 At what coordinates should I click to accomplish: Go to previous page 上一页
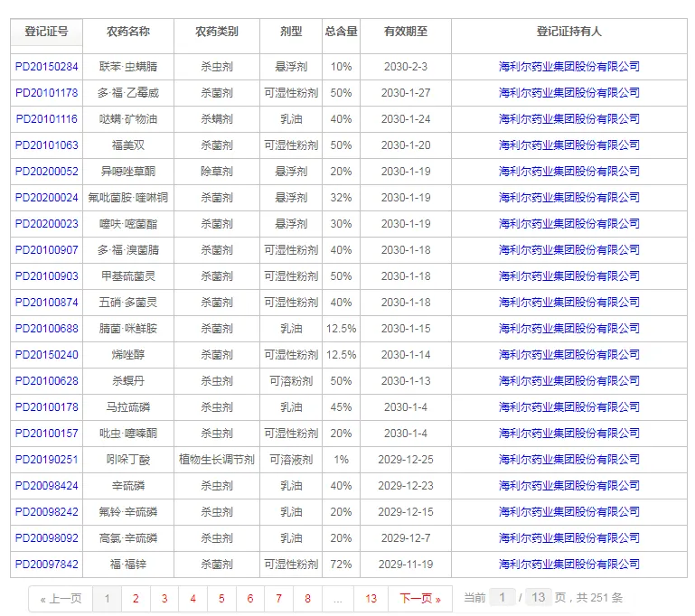[x=61, y=599]
